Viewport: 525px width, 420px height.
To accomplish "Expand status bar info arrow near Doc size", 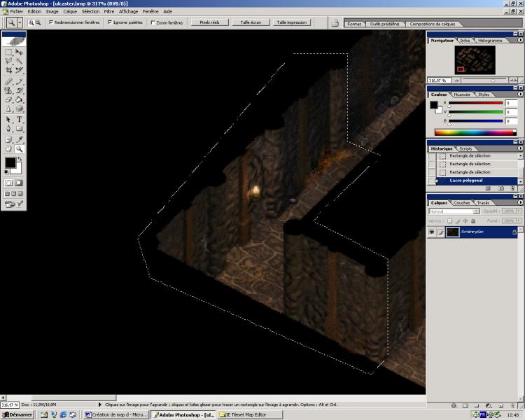I will click(x=99, y=405).
